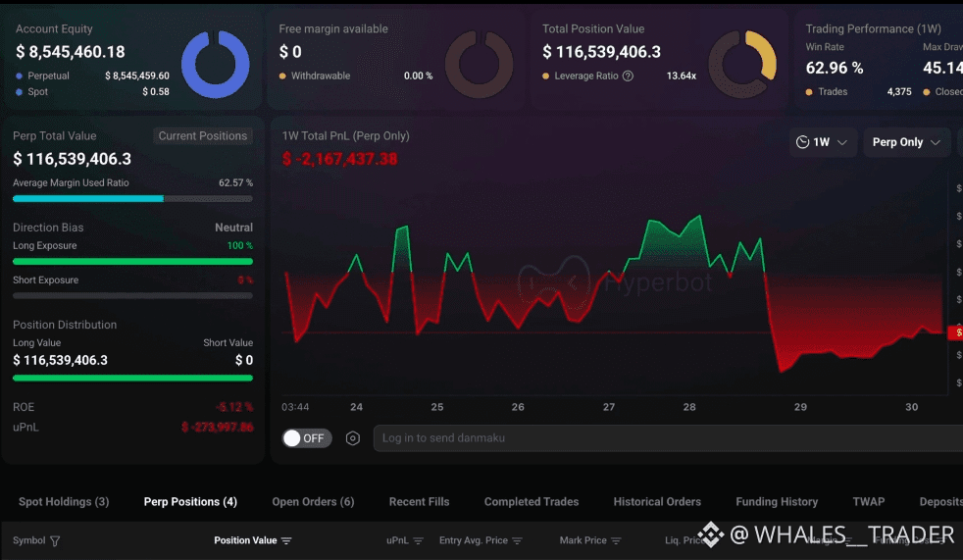Click the Average Margin Used Ratio bar

coord(132,198)
